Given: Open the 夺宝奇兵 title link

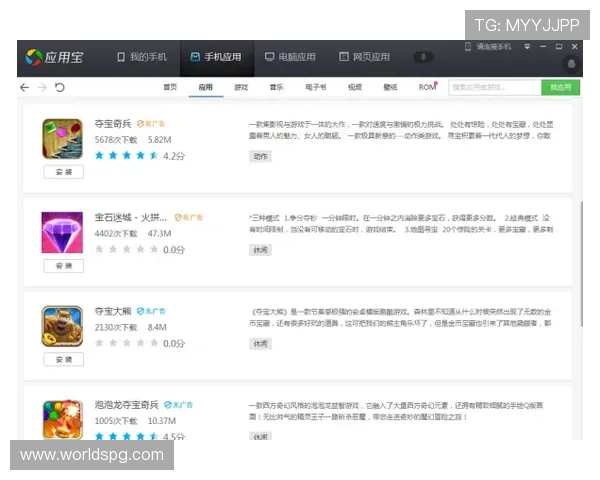Looking at the screenshot, I should [113, 124].
